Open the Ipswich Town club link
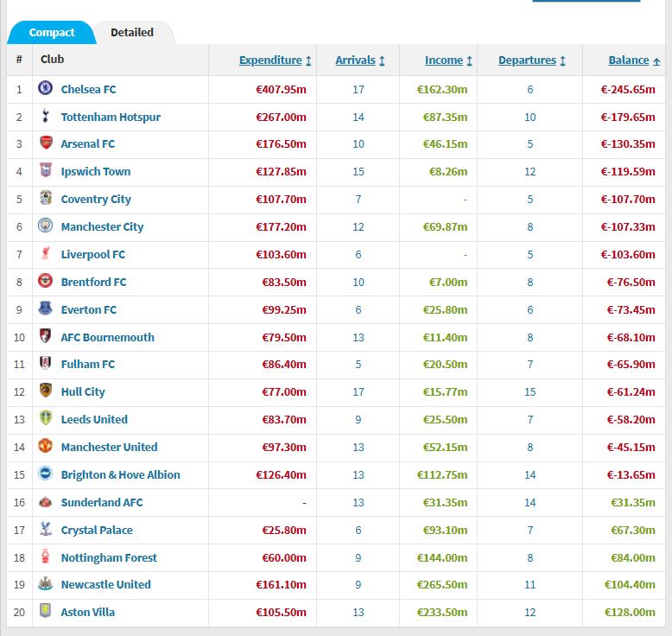 pos(96,172)
